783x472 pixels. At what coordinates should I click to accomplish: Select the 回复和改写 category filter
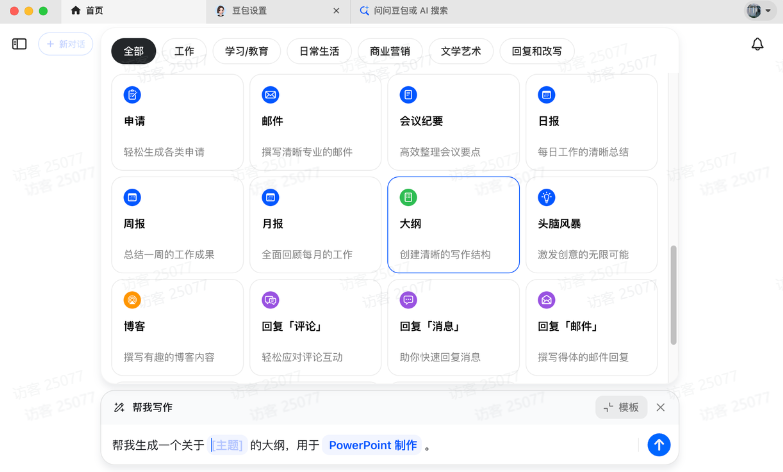(537, 51)
